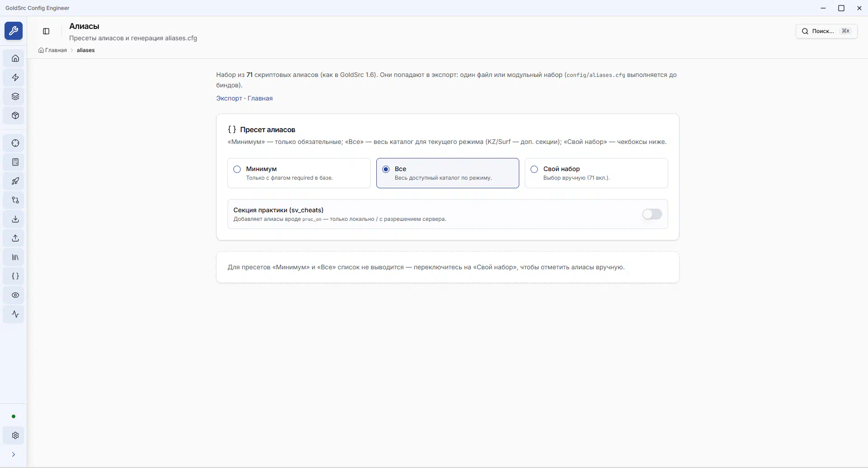Open the eye preview sidebar icon
The image size is (868, 468).
(x=15, y=296)
